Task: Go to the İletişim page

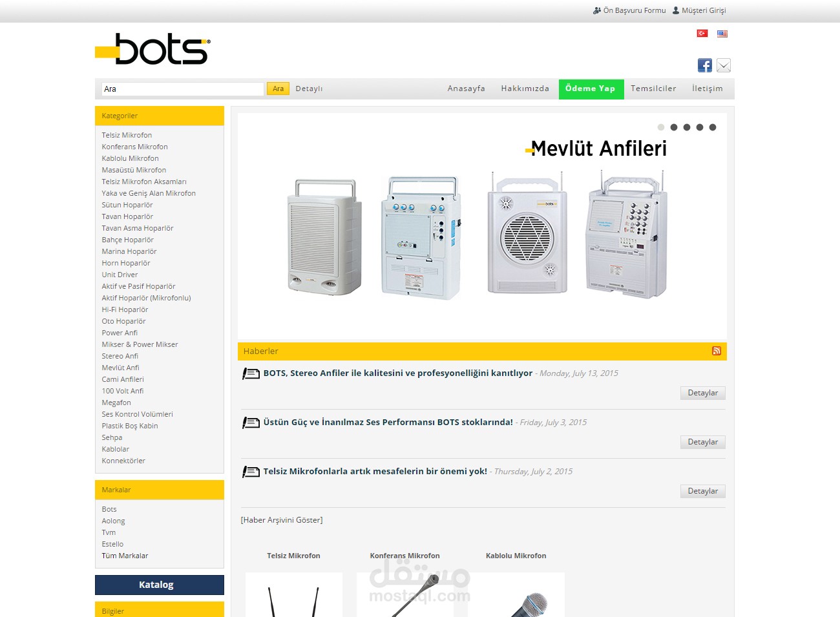Action: pos(708,89)
